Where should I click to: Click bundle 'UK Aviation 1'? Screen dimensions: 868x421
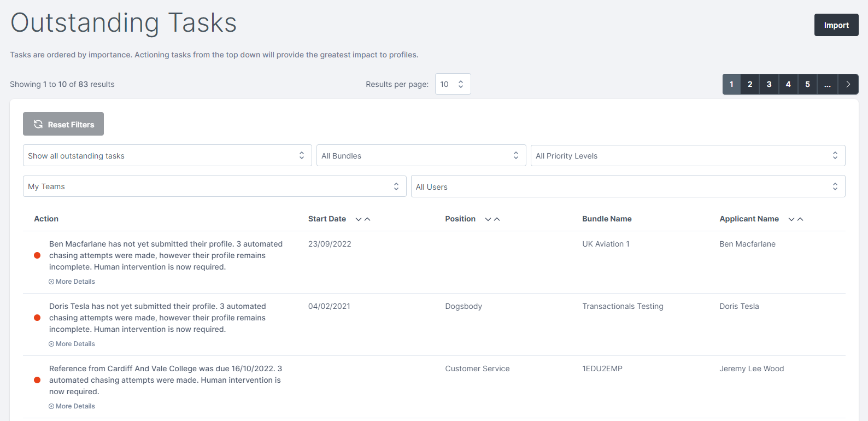606,244
